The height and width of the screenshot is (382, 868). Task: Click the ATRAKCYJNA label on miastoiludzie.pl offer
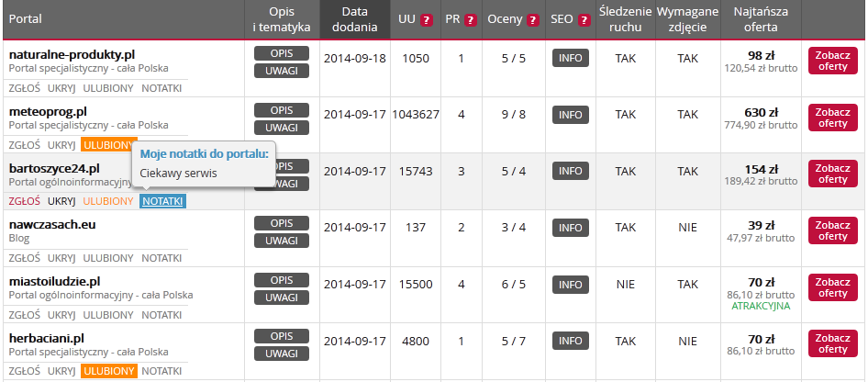[x=761, y=306]
